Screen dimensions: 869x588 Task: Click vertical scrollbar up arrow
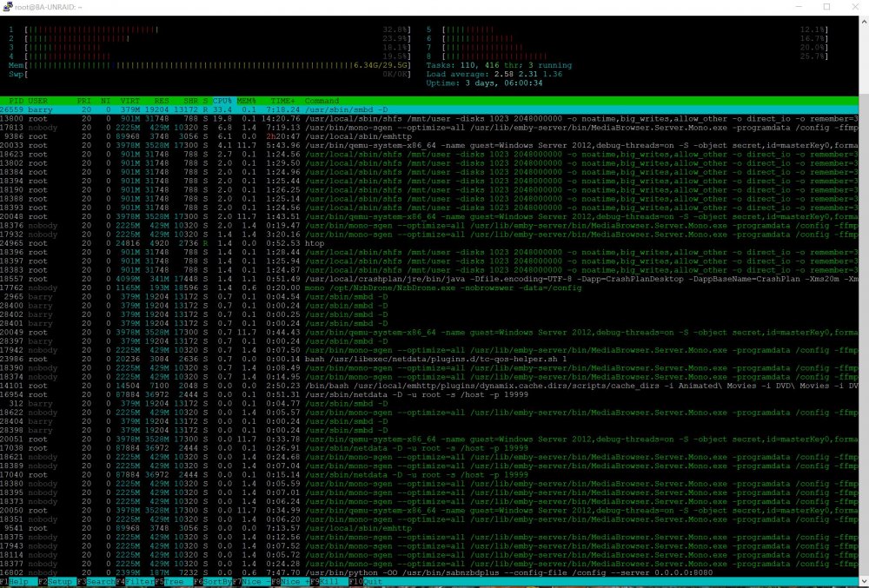click(x=864, y=21)
